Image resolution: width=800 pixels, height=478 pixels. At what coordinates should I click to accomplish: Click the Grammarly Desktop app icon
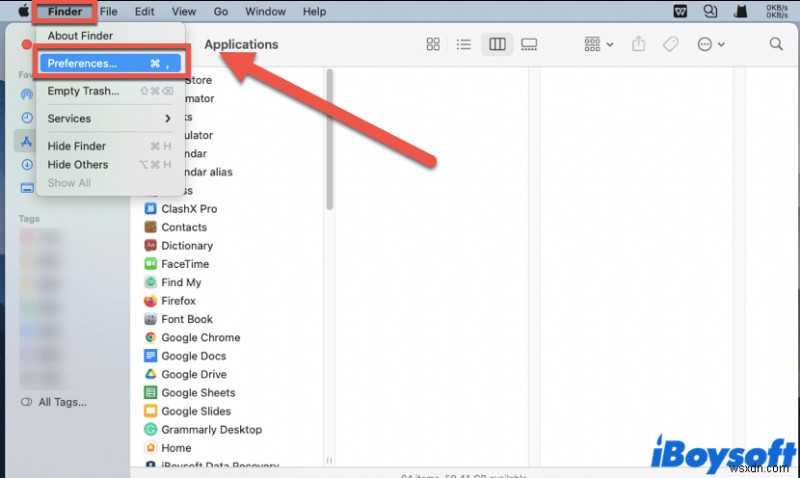150,430
